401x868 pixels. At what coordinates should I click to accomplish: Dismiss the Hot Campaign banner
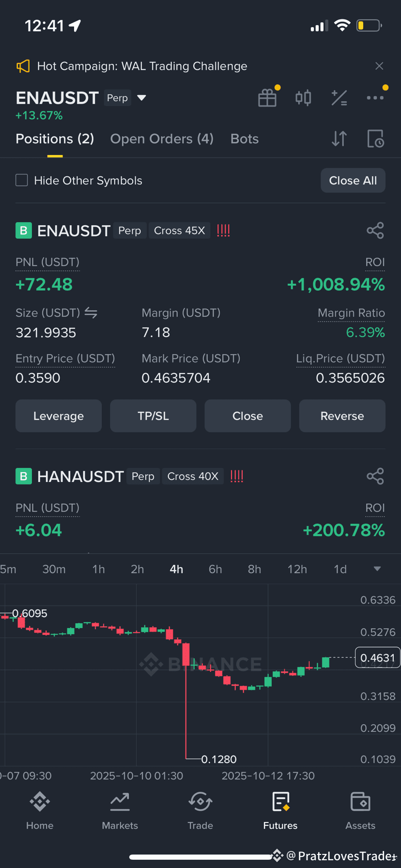pyautogui.click(x=379, y=66)
